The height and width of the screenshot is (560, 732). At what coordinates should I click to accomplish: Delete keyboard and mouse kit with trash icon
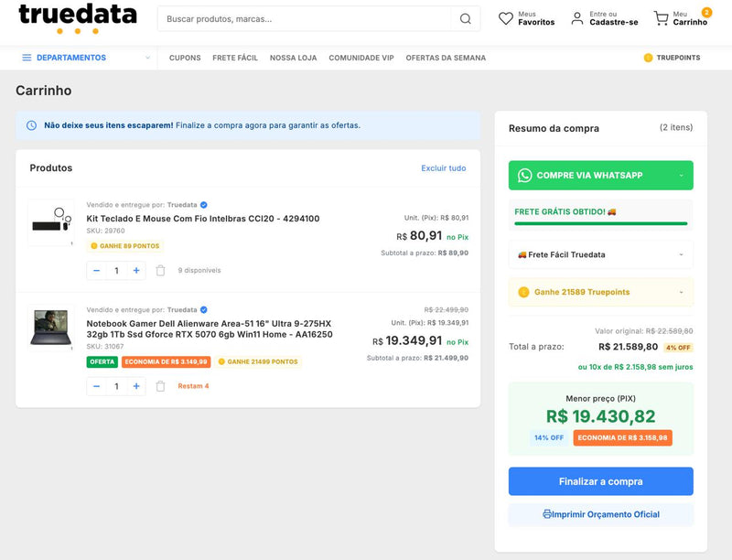[x=160, y=271]
